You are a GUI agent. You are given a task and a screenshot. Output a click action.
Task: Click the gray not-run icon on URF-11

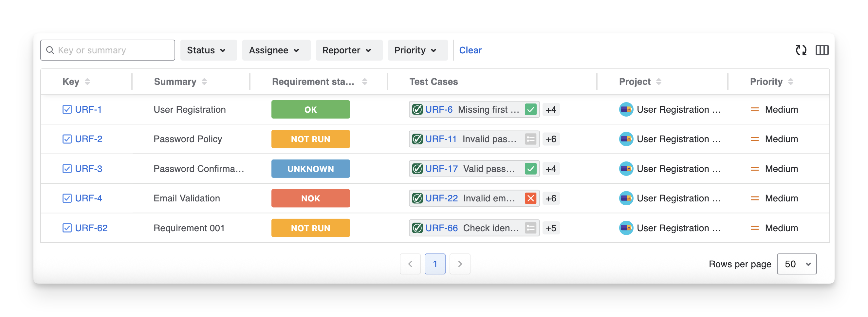[530, 139]
